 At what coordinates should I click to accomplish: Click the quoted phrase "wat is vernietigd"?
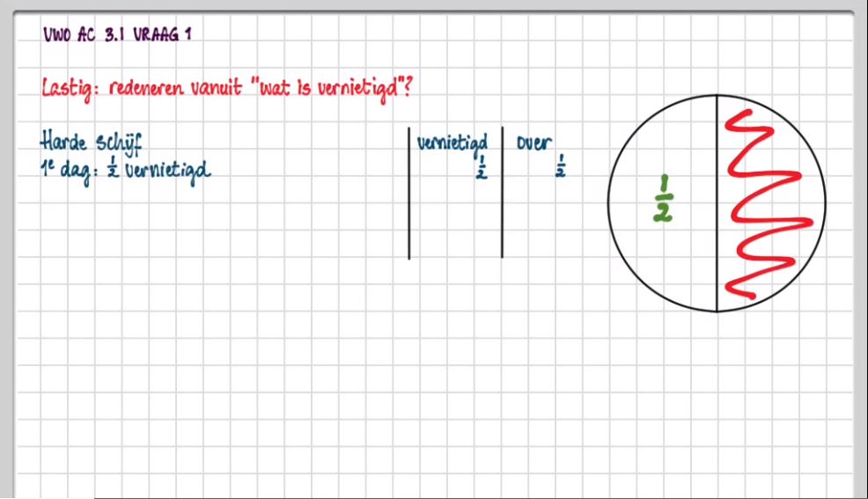[x=332, y=89]
